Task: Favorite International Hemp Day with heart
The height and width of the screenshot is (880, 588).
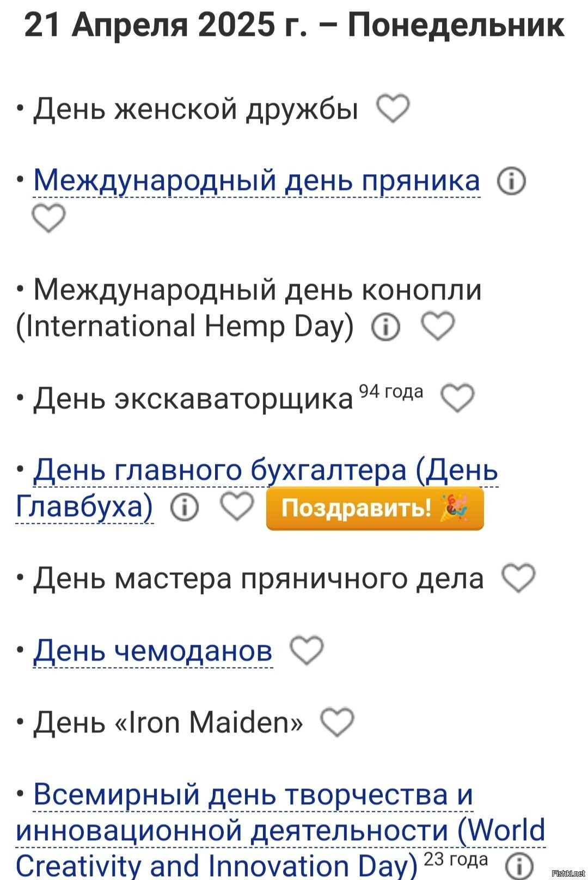Action: point(438,326)
